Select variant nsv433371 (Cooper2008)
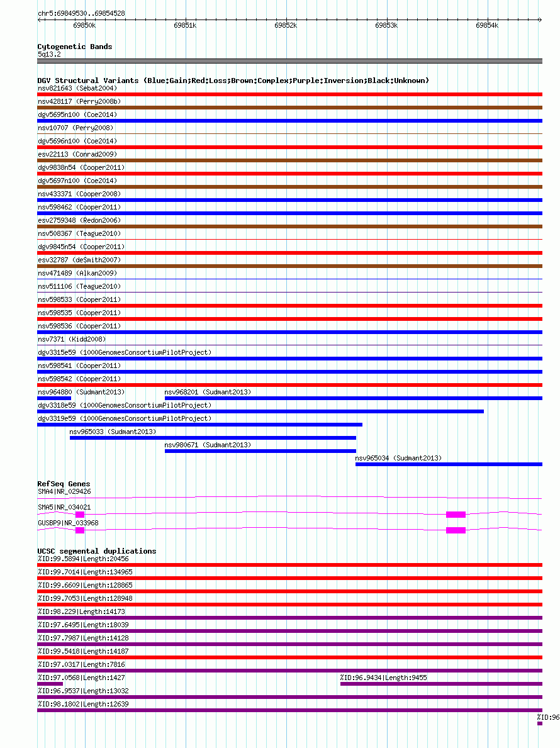 pyautogui.click(x=79, y=194)
